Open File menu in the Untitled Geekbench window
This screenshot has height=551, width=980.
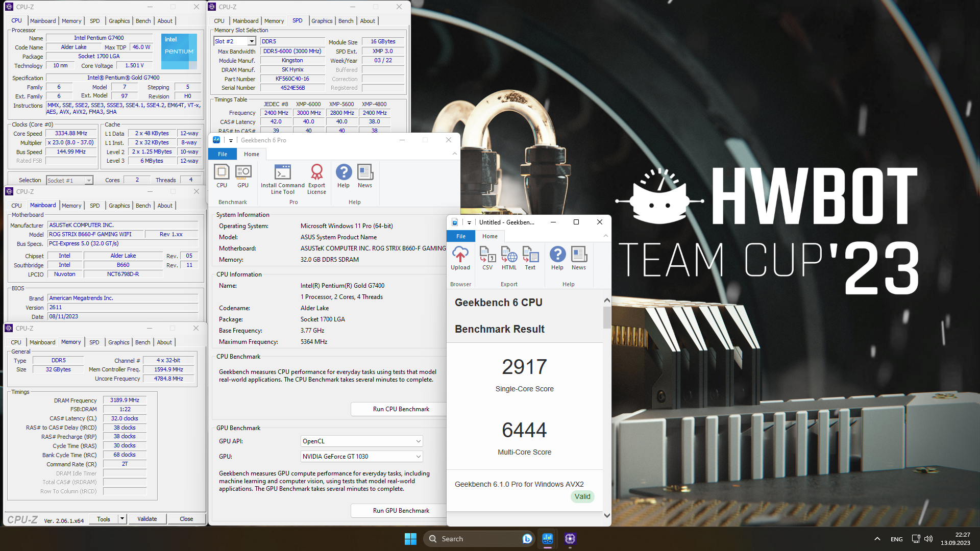[461, 236]
